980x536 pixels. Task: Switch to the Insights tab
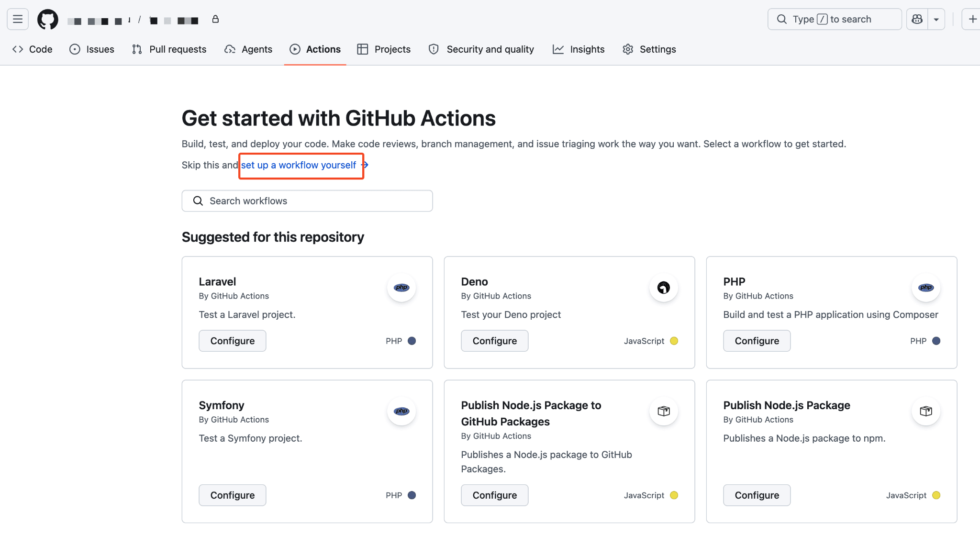[579, 49]
